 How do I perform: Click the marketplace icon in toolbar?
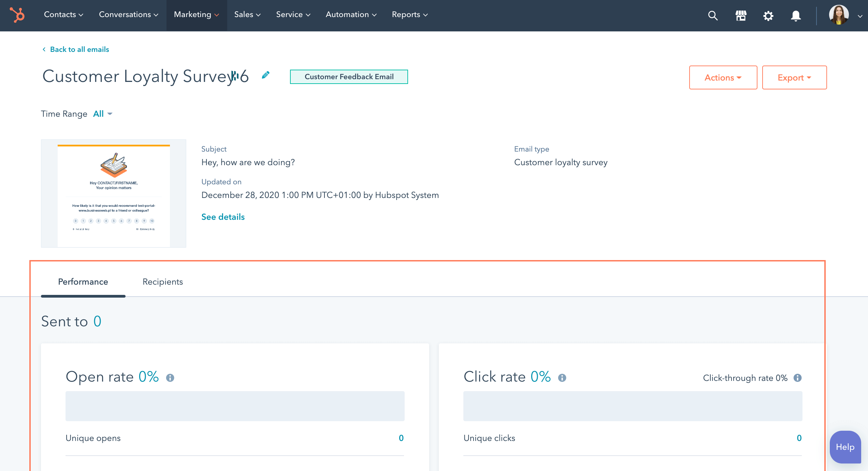[740, 15]
